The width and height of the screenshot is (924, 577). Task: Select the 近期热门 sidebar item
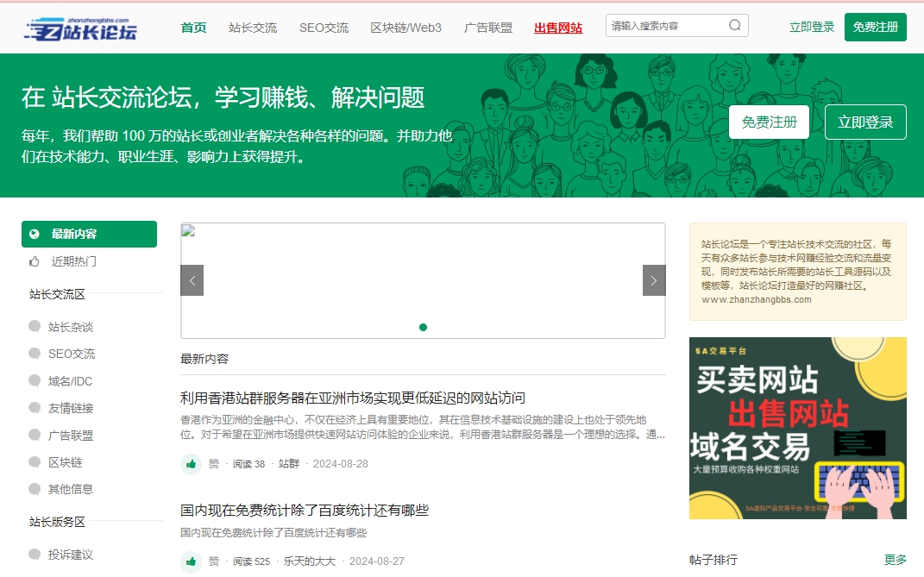73,261
